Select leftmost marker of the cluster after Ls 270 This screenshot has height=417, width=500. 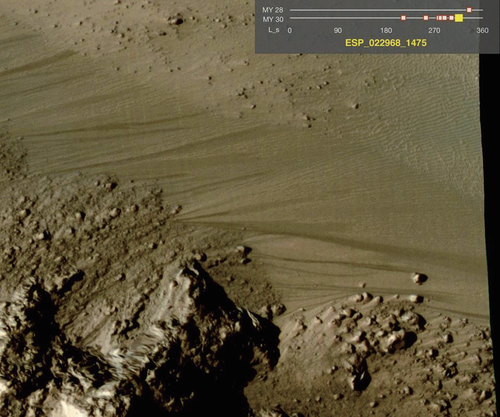pos(437,18)
